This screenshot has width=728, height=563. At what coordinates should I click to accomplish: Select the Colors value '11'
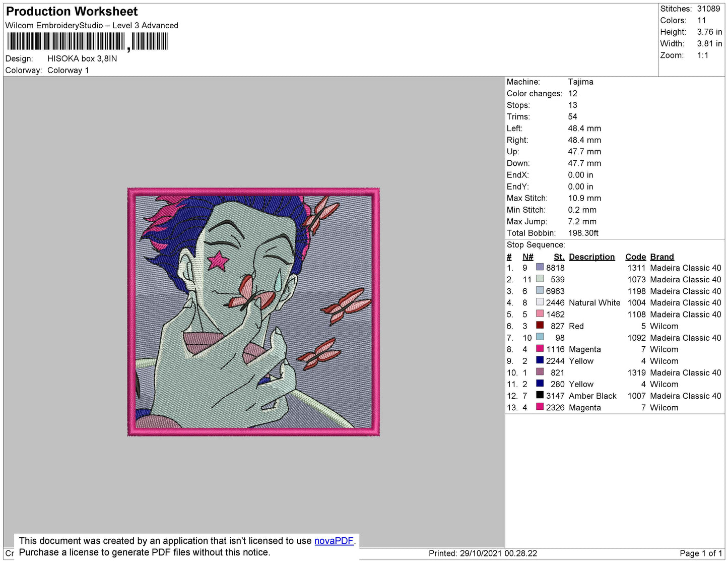[702, 20]
